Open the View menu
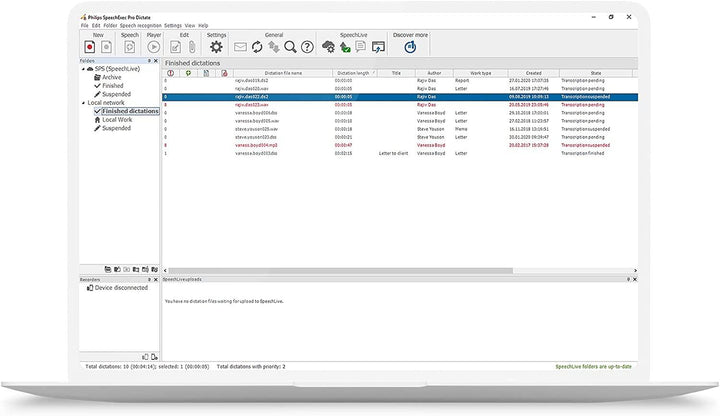The width and height of the screenshot is (720, 416). click(x=190, y=26)
